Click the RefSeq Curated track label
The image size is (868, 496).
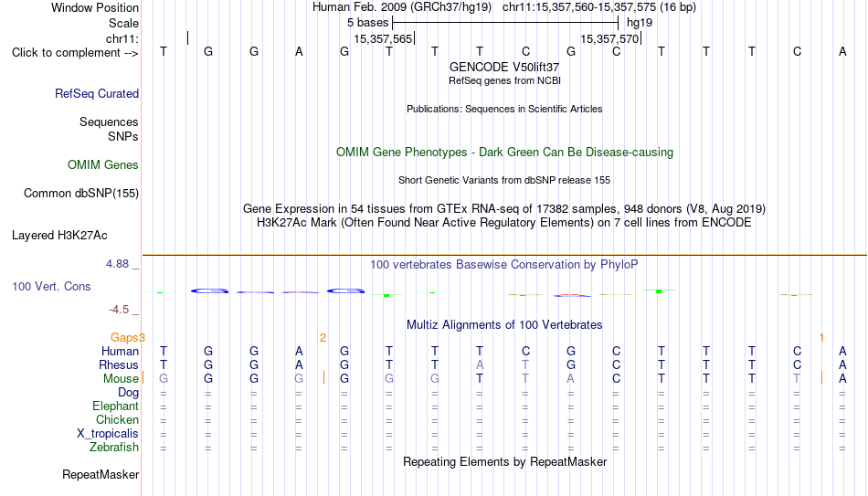(x=97, y=93)
